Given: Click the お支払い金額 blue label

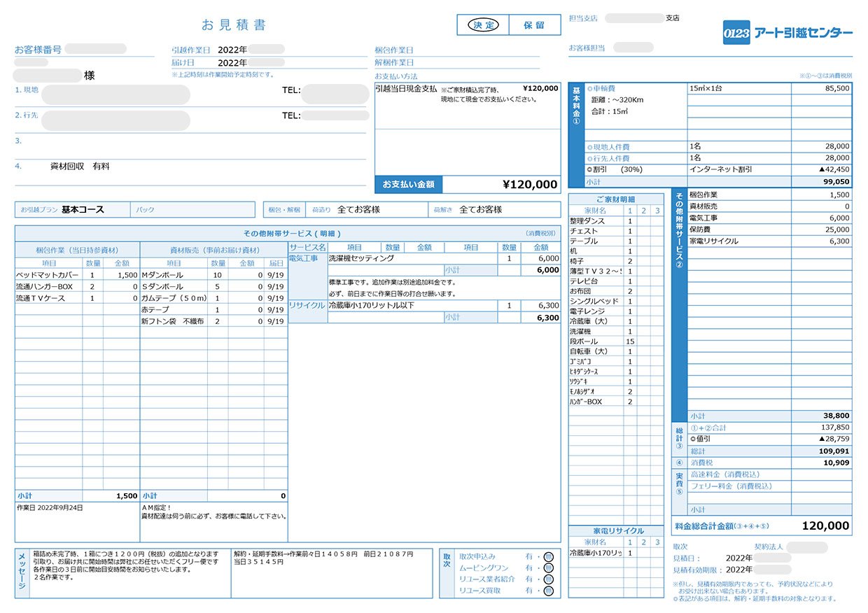Looking at the screenshot, I should pyautogui.click(x=409, y=185).
